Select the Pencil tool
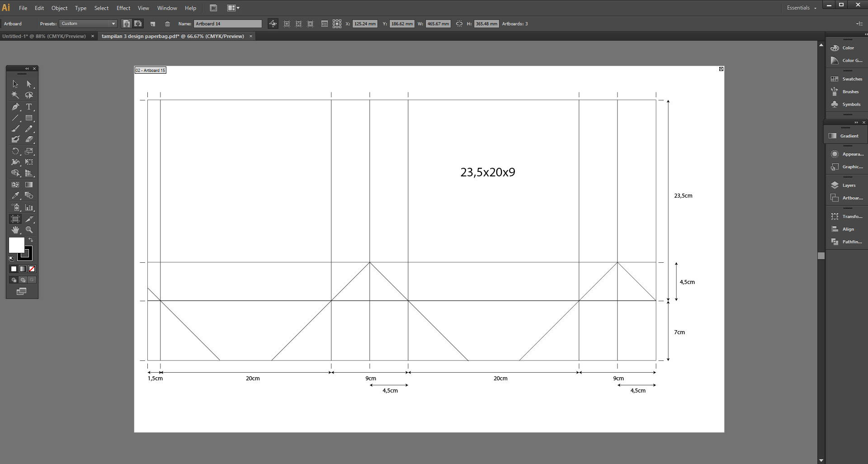 [29, 129]
